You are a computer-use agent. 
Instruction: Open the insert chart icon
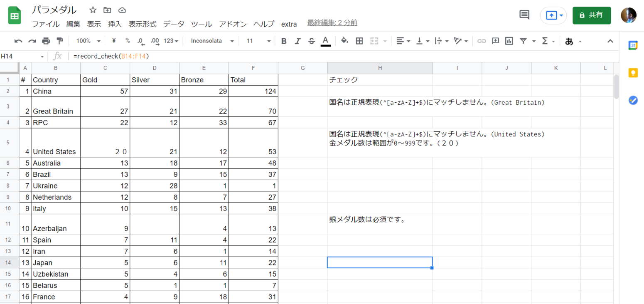coord(509,41)
